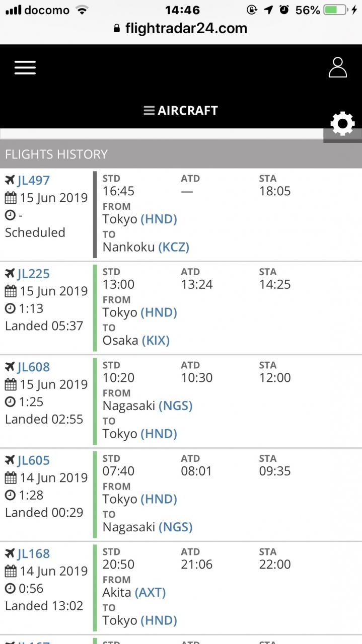Click the airplane icon beside JL168
This screenshot has height=644, width=362.
(x=10, y=553)
